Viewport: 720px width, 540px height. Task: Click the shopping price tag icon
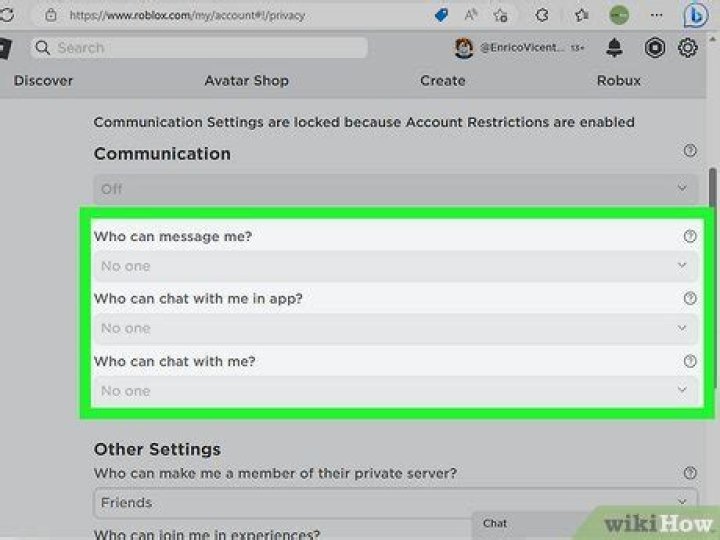click(x=441, y=16)
